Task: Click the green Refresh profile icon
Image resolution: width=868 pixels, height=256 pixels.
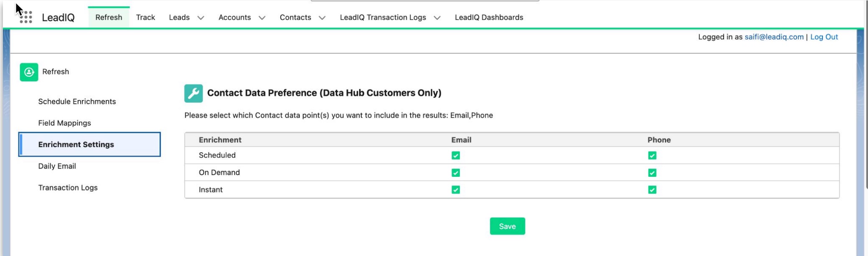Action: tap(29, 72)
